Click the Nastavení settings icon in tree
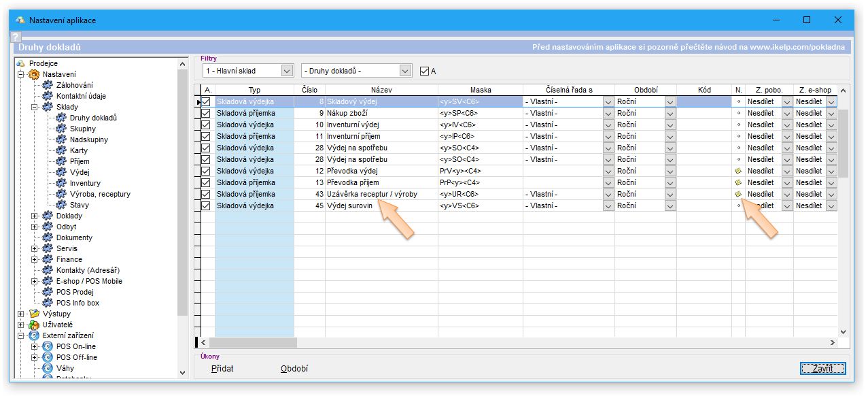This screenshot has height=396, width=868. coord(34,74)
